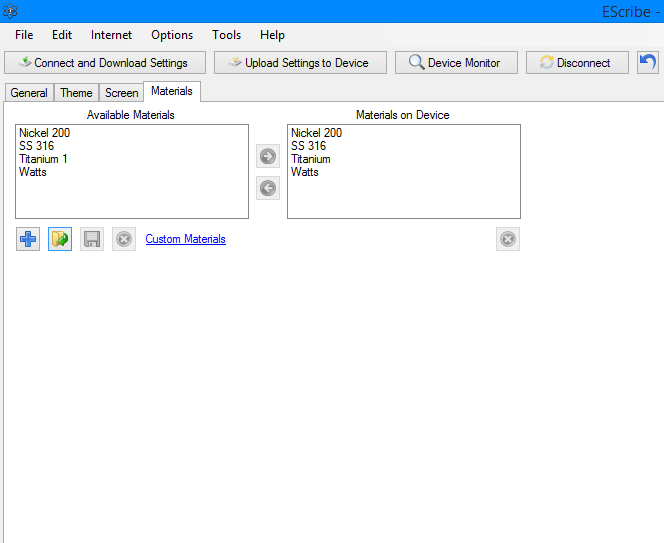
Task: Click delete icon under Materials on Device list
Action: tap(508, 239)
